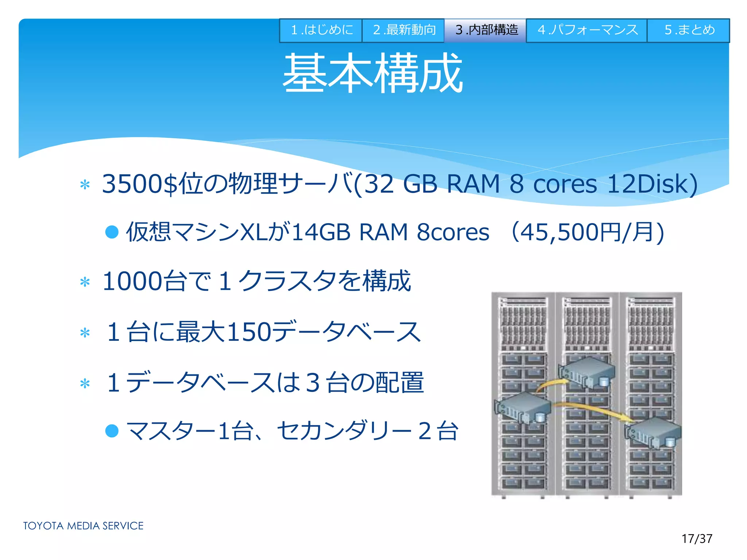The height and width of the screenshot is (560, 747).
Task: Click the line １台に最大150データベース
Action: [263, 332]
